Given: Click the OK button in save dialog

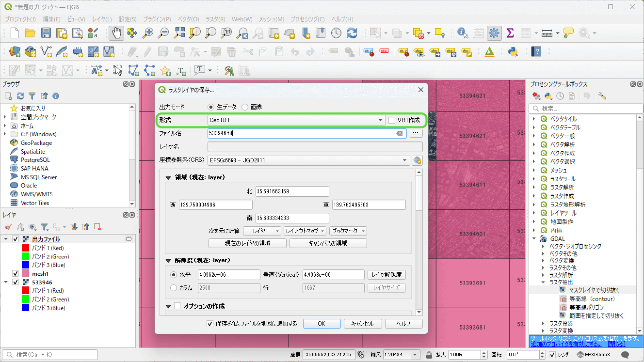Looking at the screenshot, I should coord(322,324).
